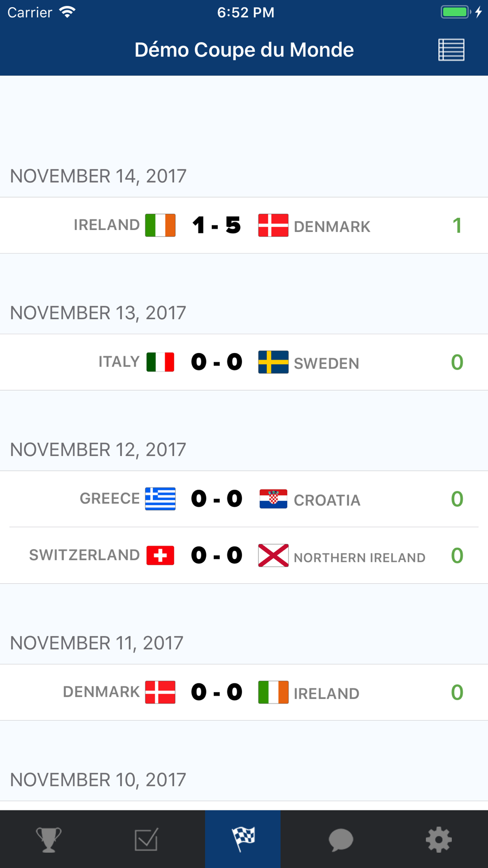488x868 pixels.
Task: Tap the Sweden flag icon
Action: click(x=273, y=362)
